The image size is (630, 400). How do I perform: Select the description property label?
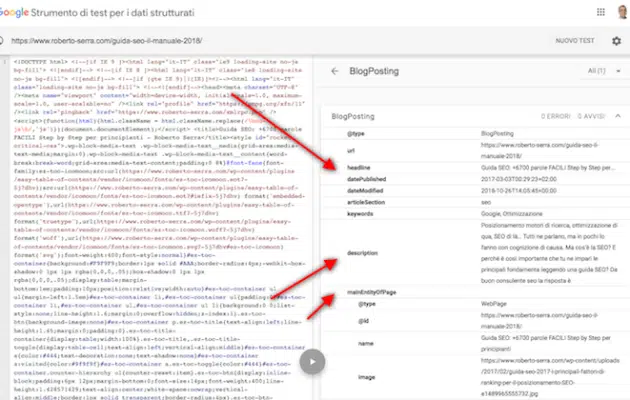(x=362, y=253)
